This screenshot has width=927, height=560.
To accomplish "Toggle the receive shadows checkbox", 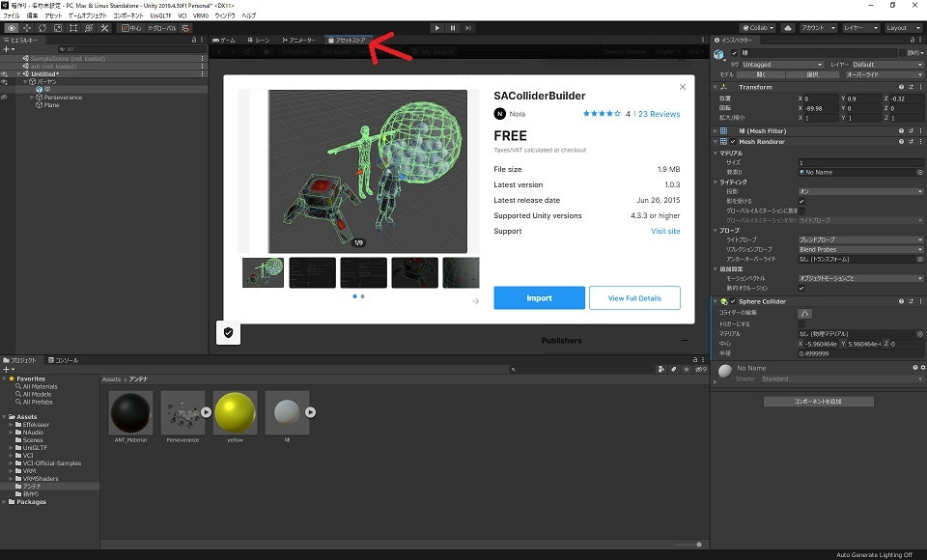I will tap(801, 201).
